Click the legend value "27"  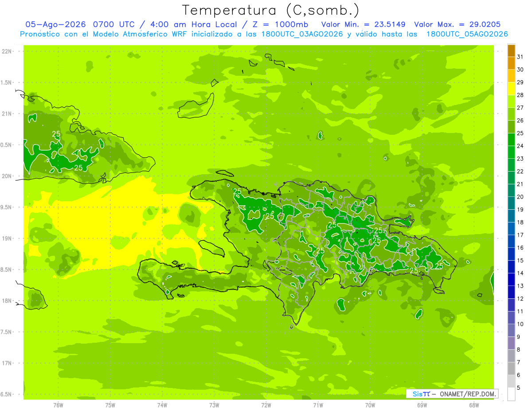tap(520, 108)
